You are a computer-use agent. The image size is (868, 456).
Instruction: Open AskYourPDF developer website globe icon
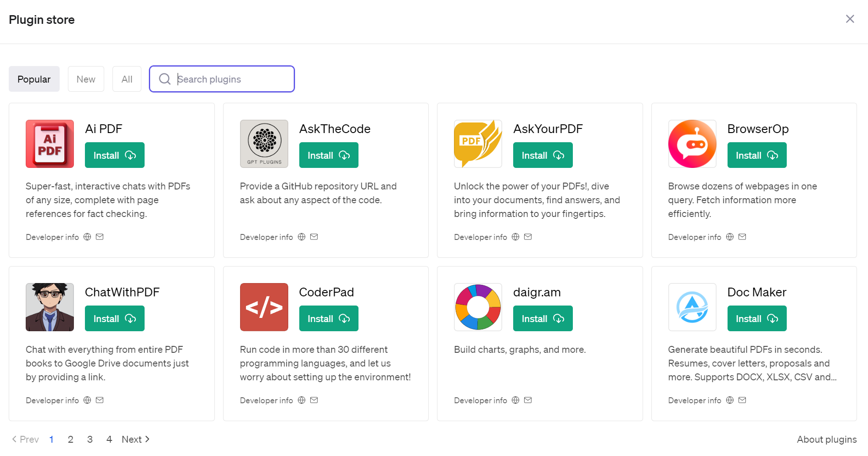click(515, 237)
